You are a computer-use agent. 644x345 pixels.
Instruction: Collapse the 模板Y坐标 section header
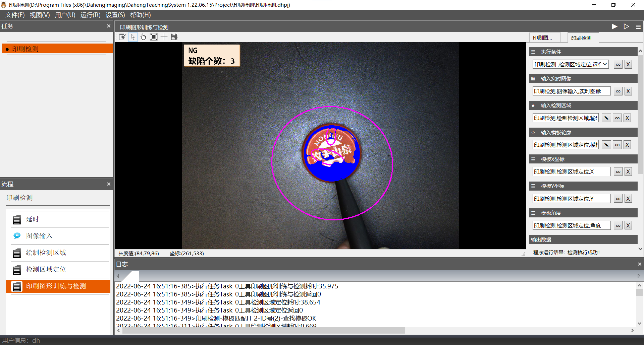(x=583, y=186)
